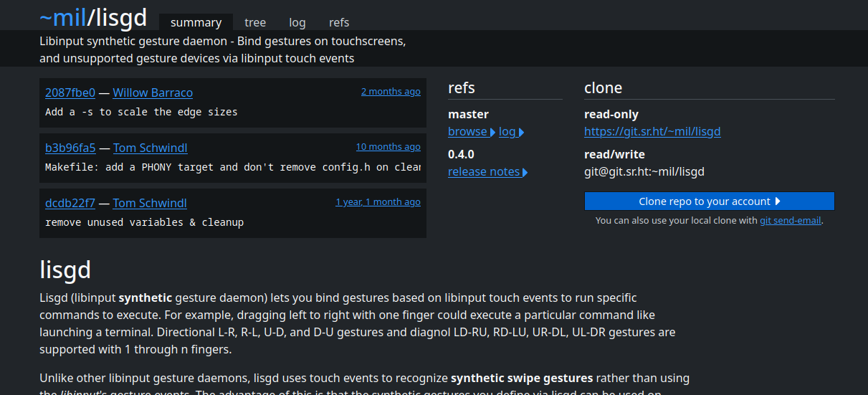
Task: Browse the master branch
Action: pos(467,132)
